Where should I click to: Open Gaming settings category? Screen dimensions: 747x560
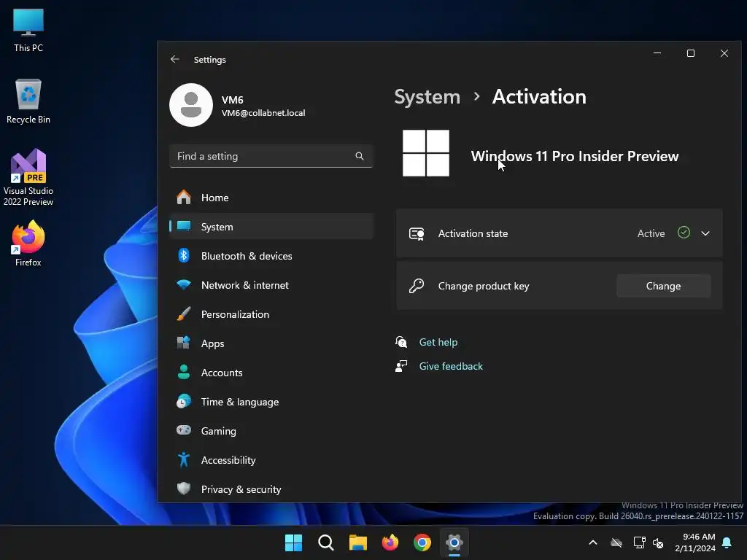pyautogui.click(x=271, y=431)
